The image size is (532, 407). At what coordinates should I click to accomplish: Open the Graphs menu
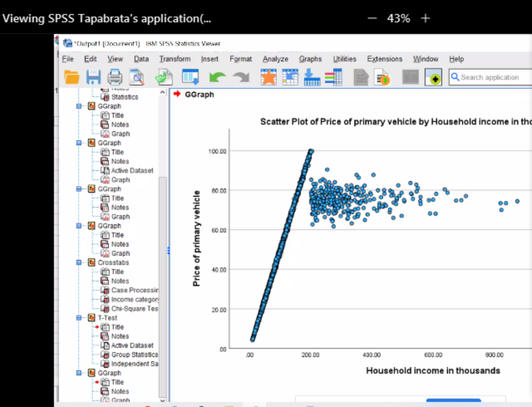pos(310,59)
